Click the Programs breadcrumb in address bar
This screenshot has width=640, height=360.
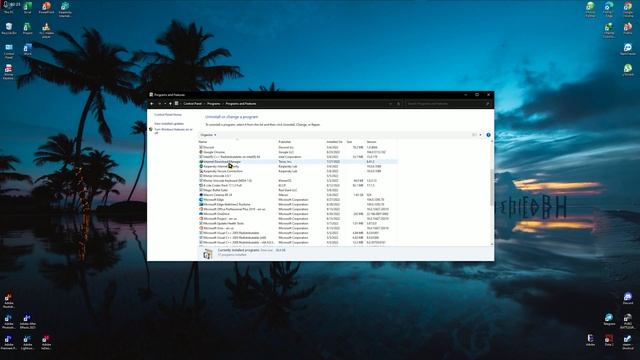click(x=213, y=104)
